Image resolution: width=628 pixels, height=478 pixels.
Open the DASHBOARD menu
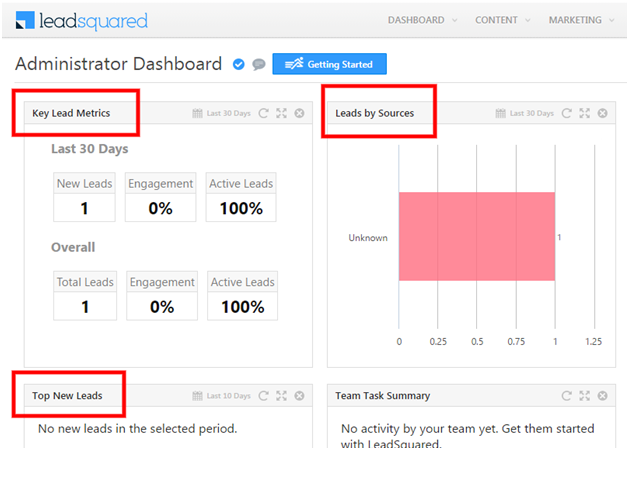click(x=422, y=20)
